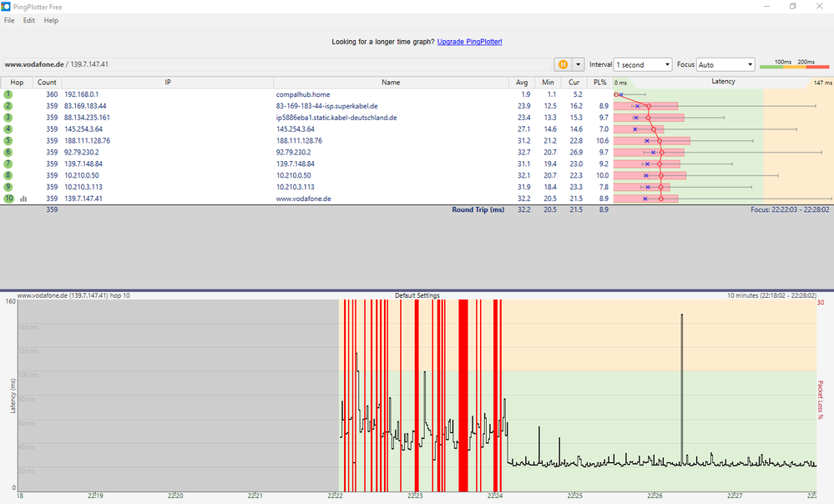Toggle the timeline graph icon beside hop 10
This screenshot has height=504, width=834.
coord(23,199)
